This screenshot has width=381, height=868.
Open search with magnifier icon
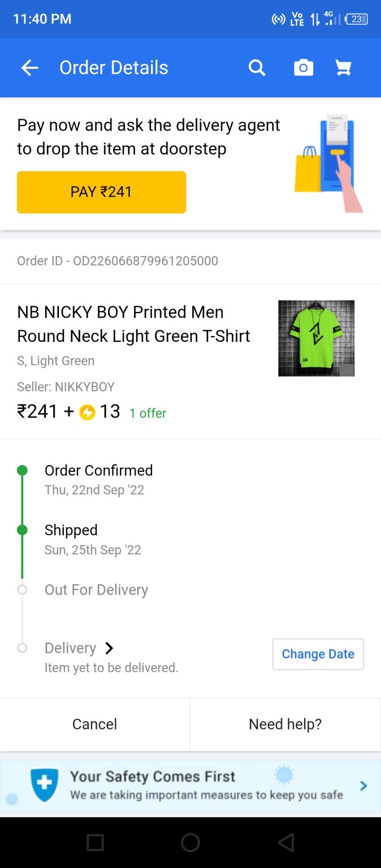pos(257,68)
